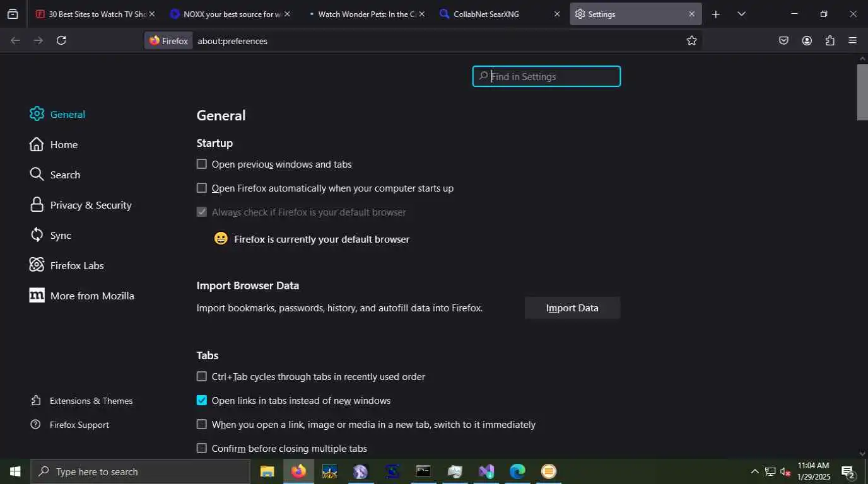Switch to 30 Best Sites to Watch TV tab
Viewport: 868px width, 484px height.
click(95, 14)
